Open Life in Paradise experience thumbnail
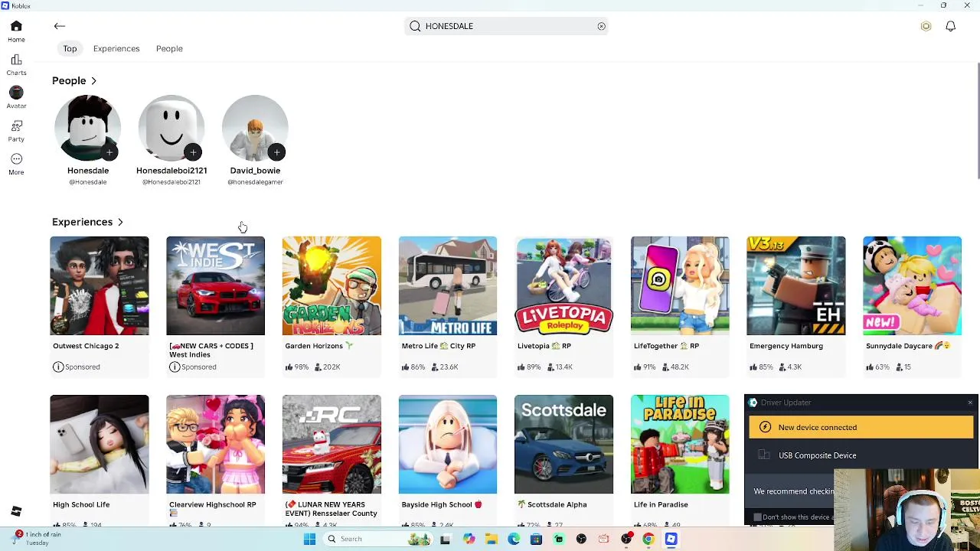The width and height of the screenshot is (980, 551). coord(680,445)
